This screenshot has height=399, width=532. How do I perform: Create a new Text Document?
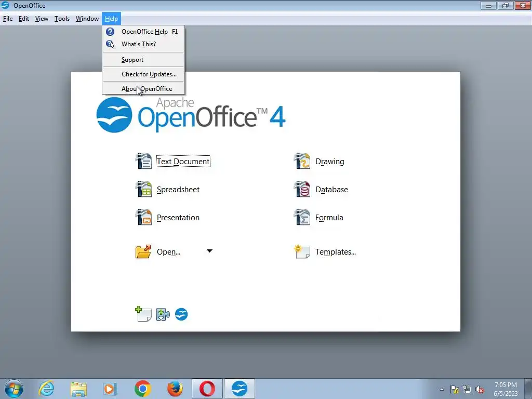tap(183, 161)
